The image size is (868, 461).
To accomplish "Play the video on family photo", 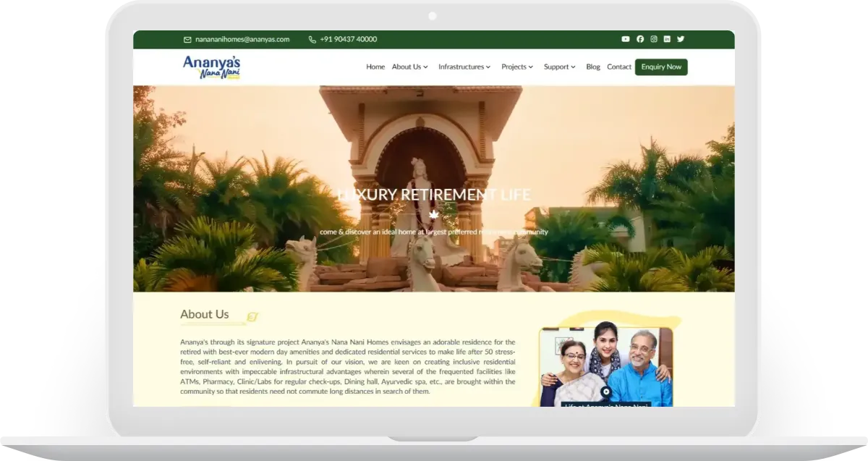I will (606, 392).
